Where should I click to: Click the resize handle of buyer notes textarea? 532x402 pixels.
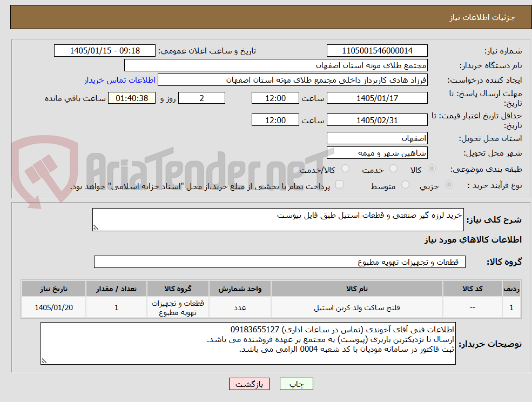click(44, 361)
